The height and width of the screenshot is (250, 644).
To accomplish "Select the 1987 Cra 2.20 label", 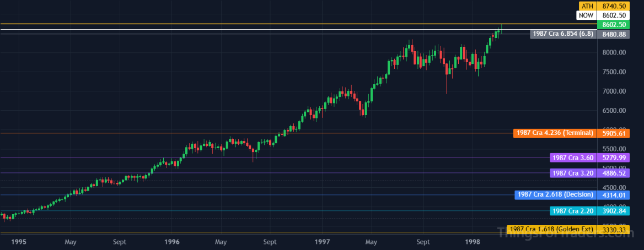I will pyautogui.click(x=572, y=211).
